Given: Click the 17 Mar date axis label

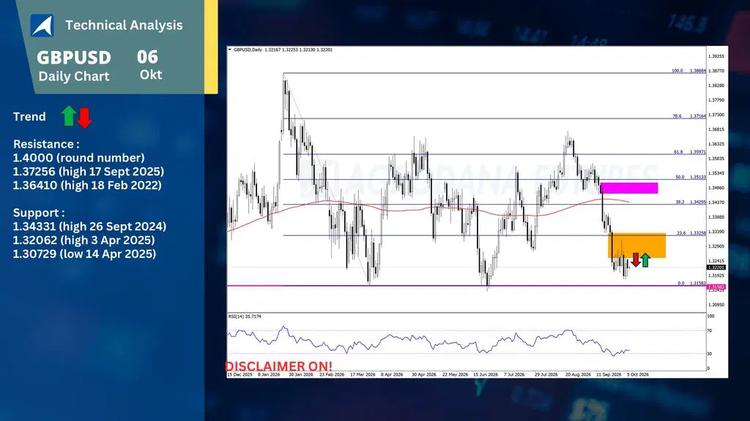Looking at the screenshot, I should coord(363,375).
